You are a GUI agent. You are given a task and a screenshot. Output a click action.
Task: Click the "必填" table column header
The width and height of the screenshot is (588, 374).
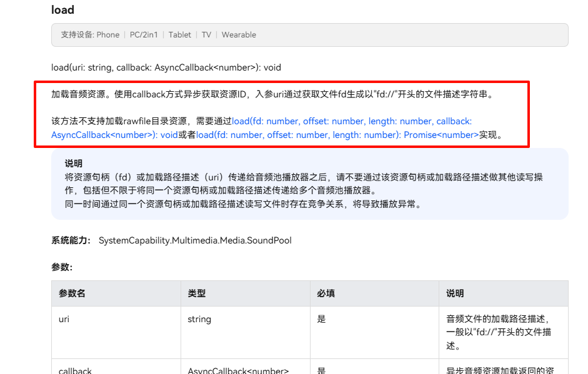tap(326, 293)
